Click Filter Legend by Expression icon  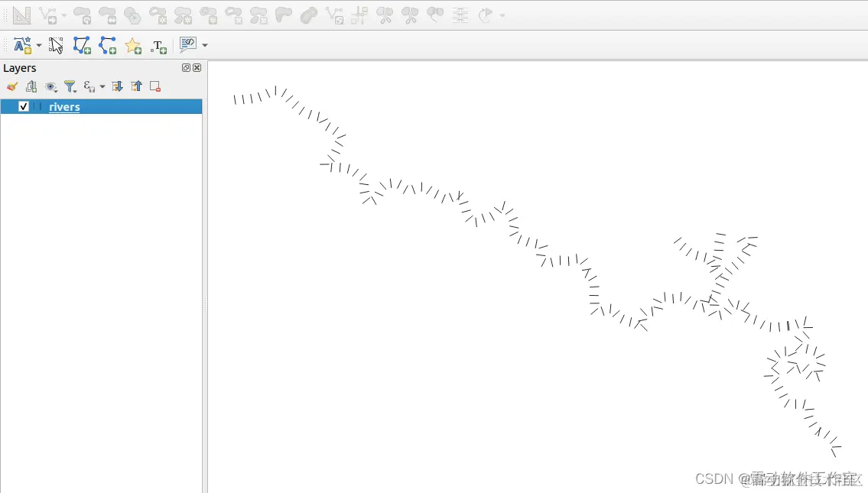click(89, 86)
